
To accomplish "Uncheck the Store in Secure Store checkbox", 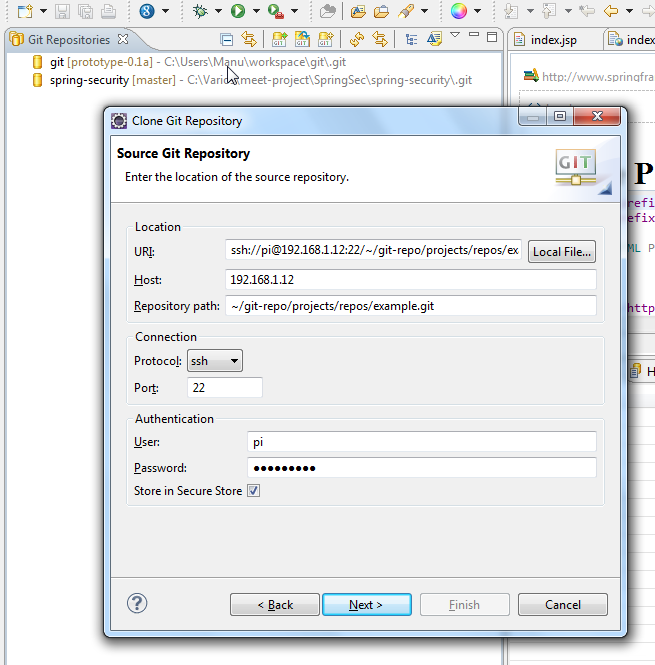I will (254, 491).
